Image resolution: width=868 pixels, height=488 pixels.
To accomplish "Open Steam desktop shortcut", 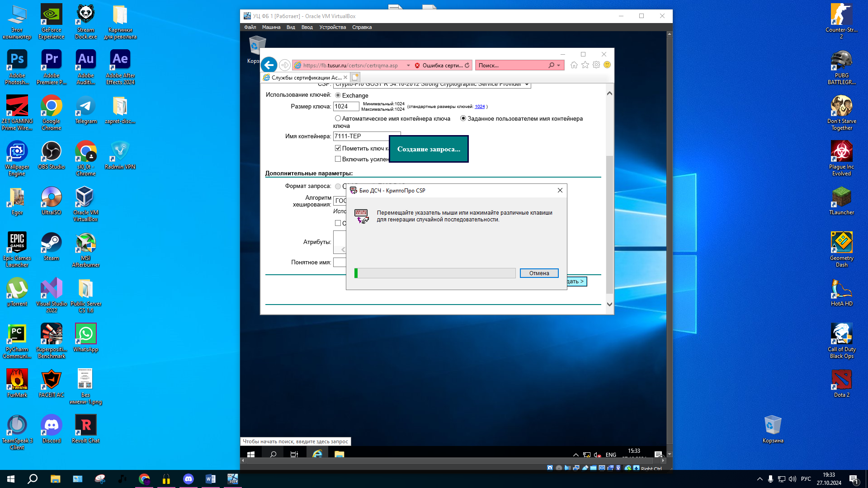I will 52,246.
